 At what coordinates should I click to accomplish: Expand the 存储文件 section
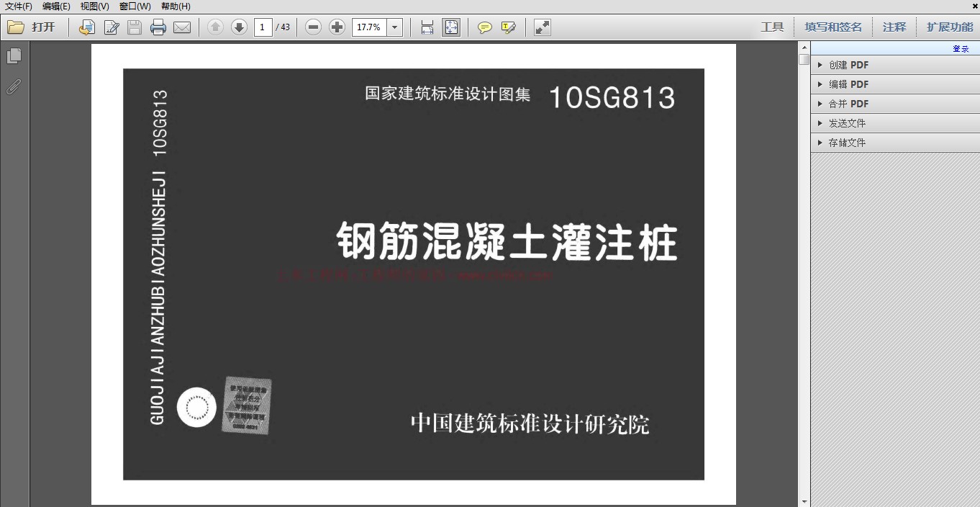pos(895,143)
